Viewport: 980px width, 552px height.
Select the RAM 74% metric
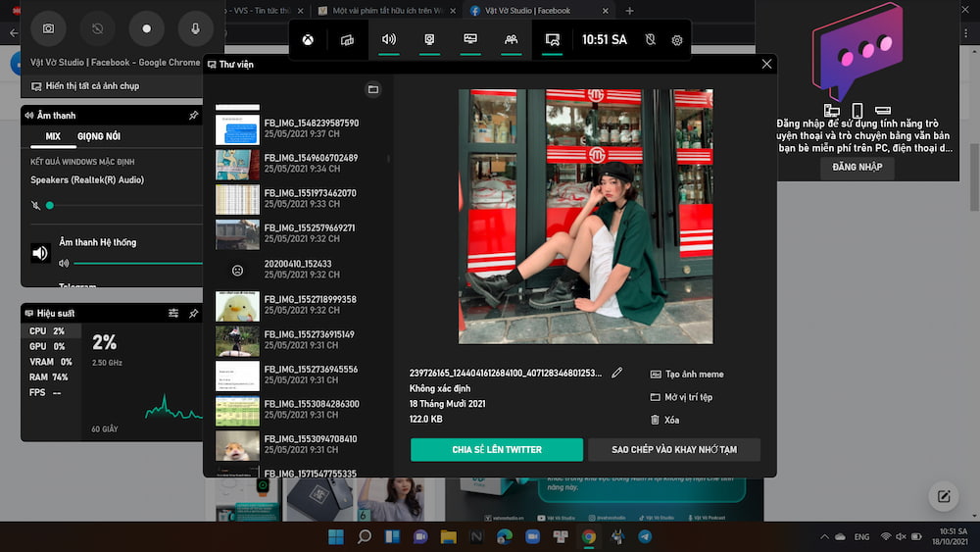(x=52, y=376)
